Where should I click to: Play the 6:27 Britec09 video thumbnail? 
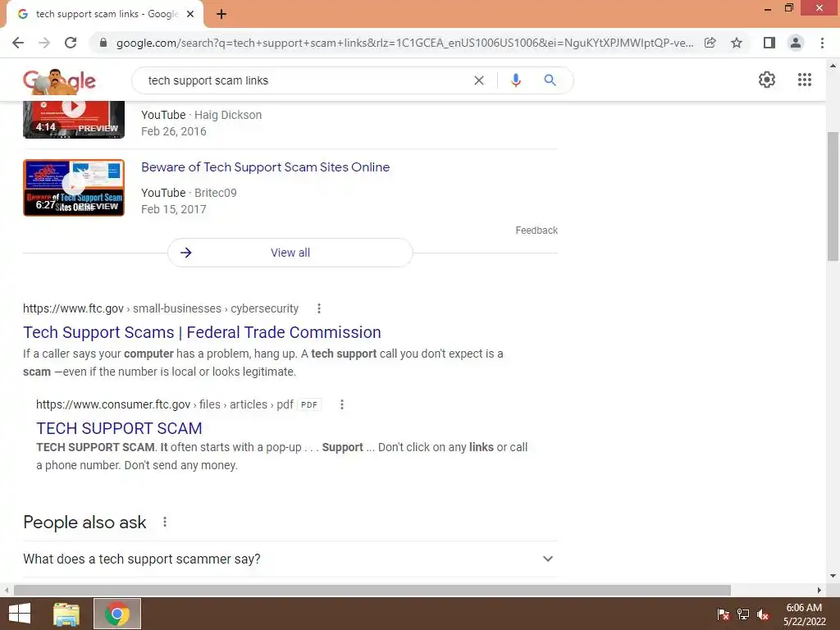click(74, 188)
